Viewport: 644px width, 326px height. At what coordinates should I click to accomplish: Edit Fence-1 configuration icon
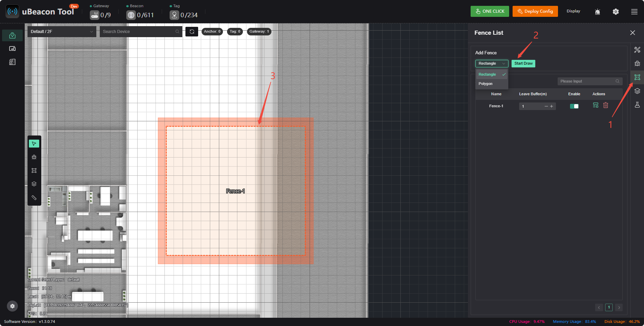pos(596,105)
